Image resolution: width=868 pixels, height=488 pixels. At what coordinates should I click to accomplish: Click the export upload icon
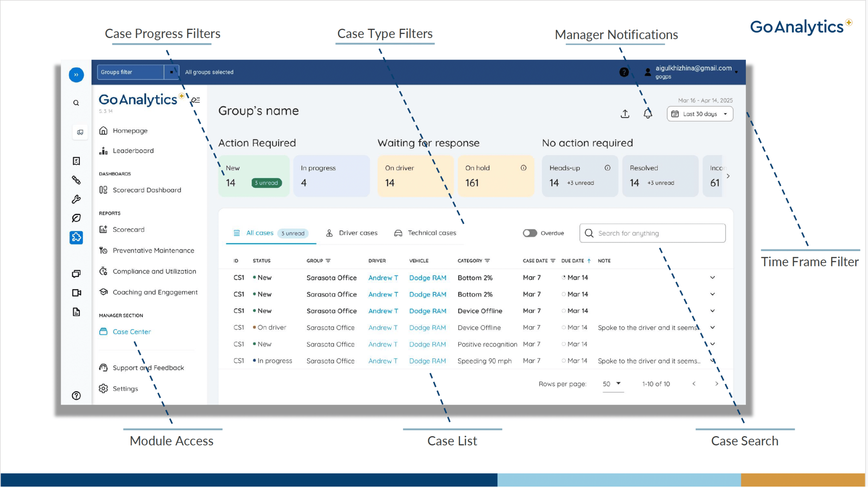625,114
